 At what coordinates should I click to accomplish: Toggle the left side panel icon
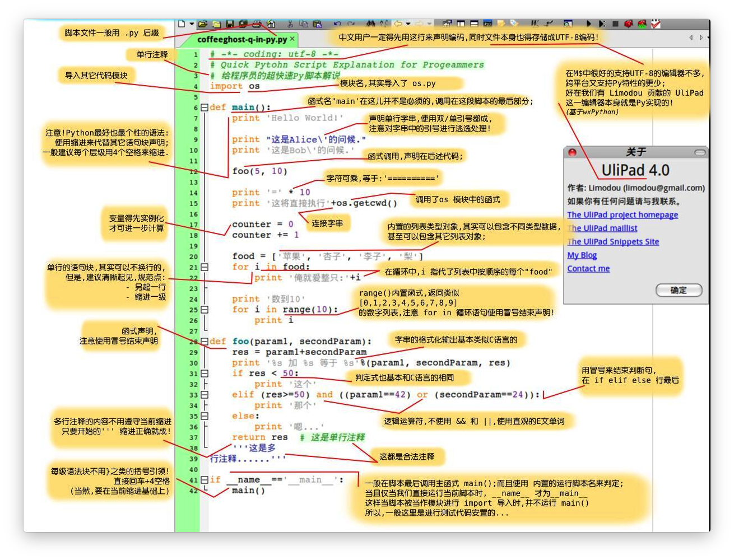tap(461, 24)
